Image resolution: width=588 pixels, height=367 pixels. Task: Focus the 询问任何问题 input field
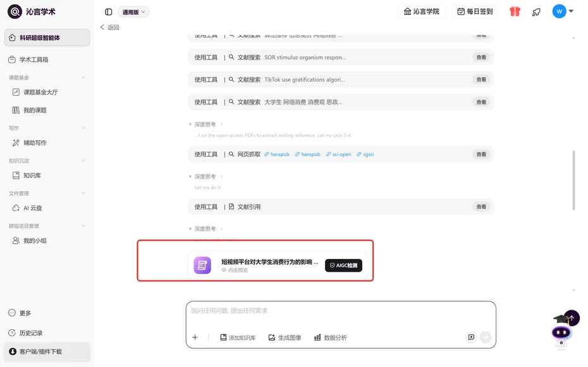pyautogui.click(x=341, y=311)
